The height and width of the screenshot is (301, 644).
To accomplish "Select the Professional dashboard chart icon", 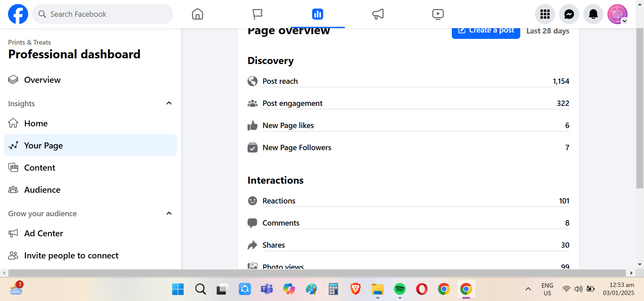I will click(317, 14).
